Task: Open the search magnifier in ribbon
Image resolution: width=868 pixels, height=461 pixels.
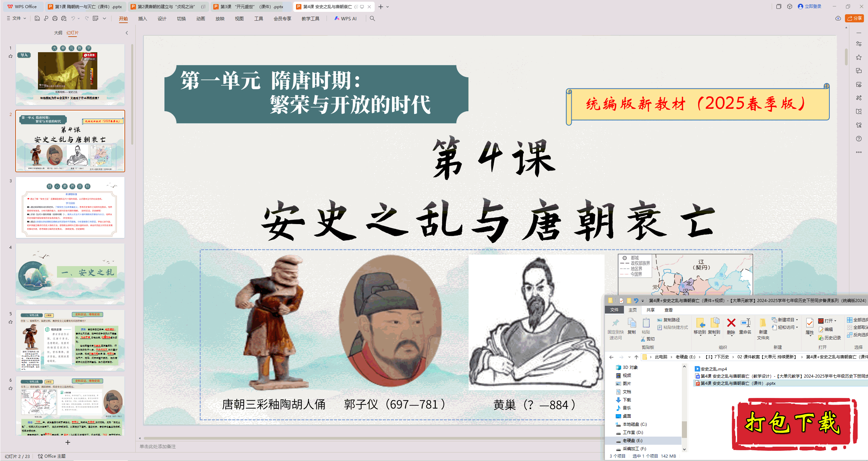Action: [372, 18]
